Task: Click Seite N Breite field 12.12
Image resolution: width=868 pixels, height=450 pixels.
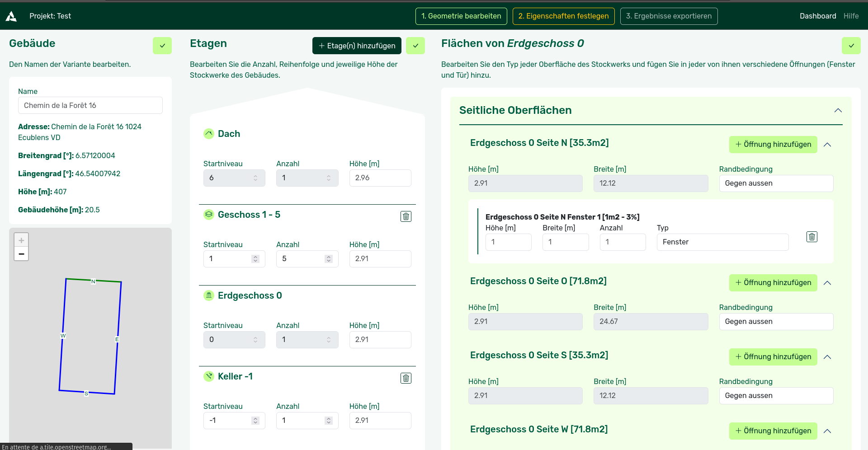Action: tap(651, 183)
